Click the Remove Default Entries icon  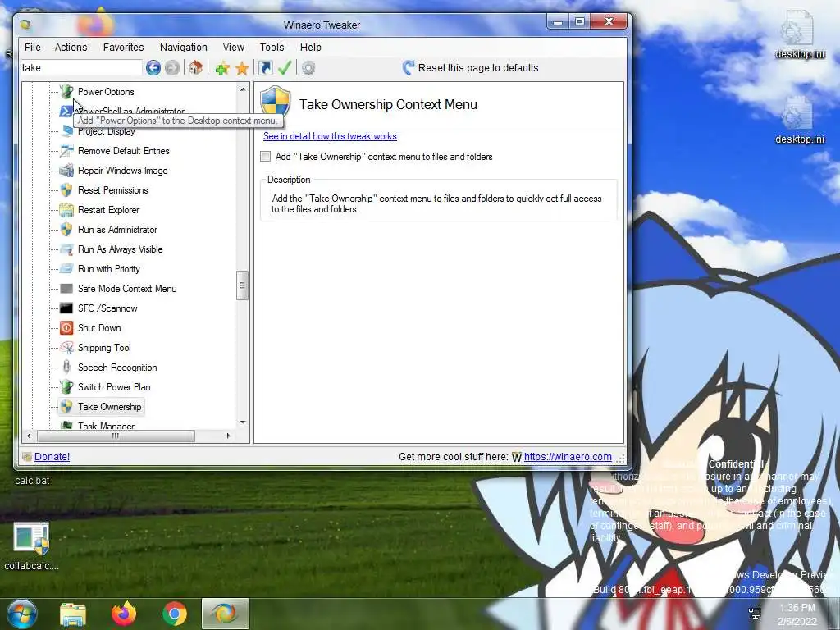(66, 151)
